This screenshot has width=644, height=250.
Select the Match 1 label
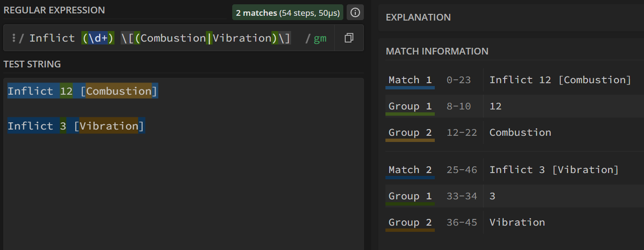pyautogui.click(x=410, y=80)
